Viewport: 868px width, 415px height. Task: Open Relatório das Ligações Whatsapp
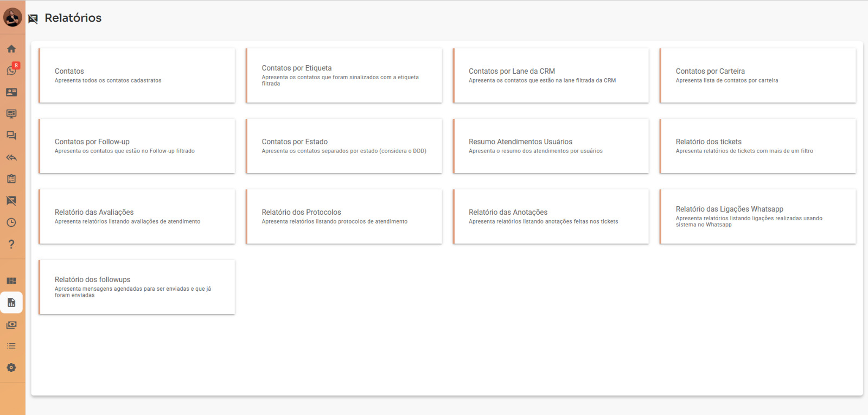click(758, 216)
